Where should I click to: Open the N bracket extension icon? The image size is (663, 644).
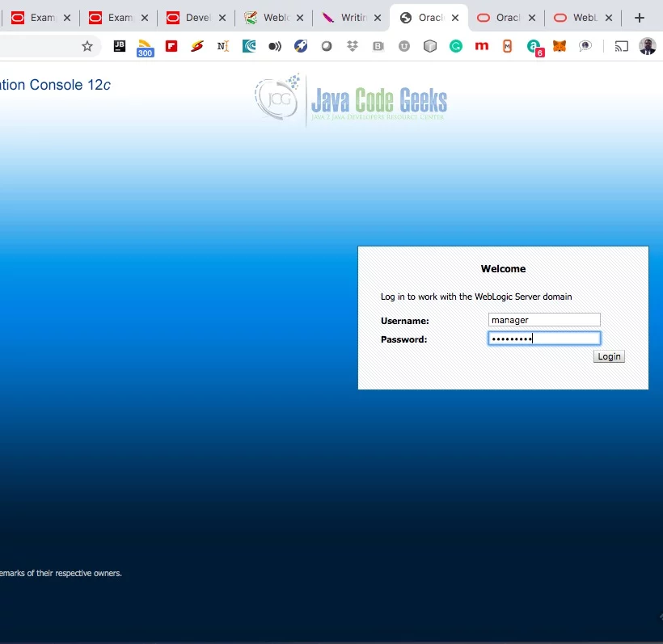click(x=223, y=46)
